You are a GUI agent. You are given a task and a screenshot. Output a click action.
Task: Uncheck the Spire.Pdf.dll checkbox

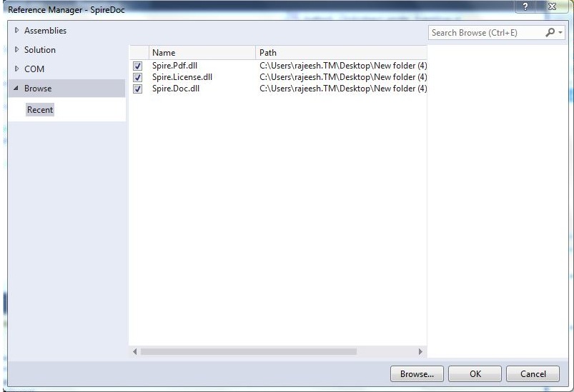[138, 66]
